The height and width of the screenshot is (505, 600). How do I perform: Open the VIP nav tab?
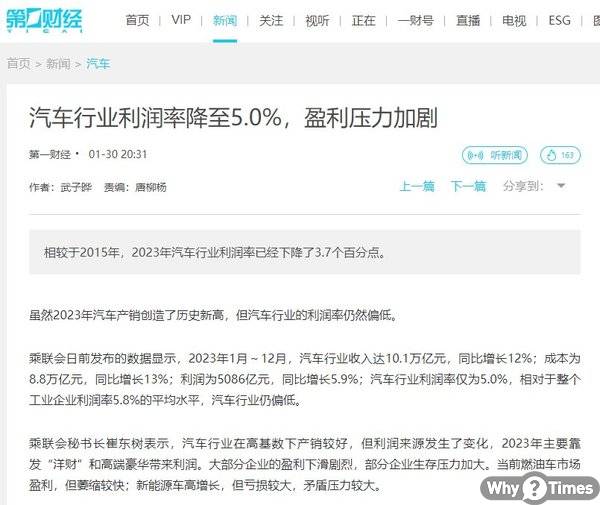[181, 20]
